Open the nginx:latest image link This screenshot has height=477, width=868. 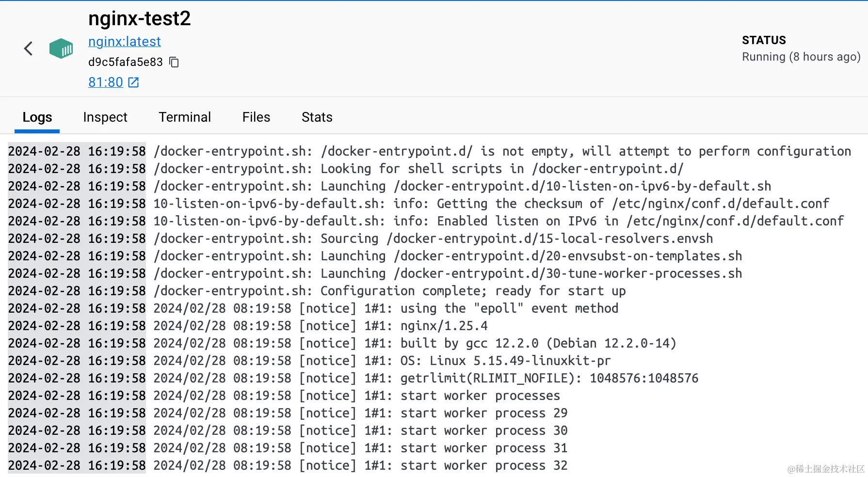pos(124,42)
